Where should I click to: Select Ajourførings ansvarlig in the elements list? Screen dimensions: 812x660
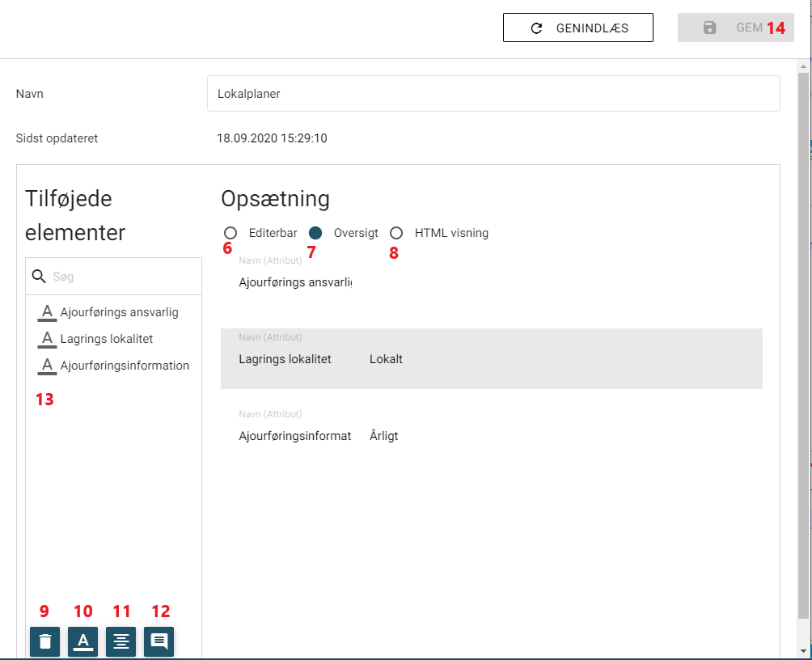(119, 312)
